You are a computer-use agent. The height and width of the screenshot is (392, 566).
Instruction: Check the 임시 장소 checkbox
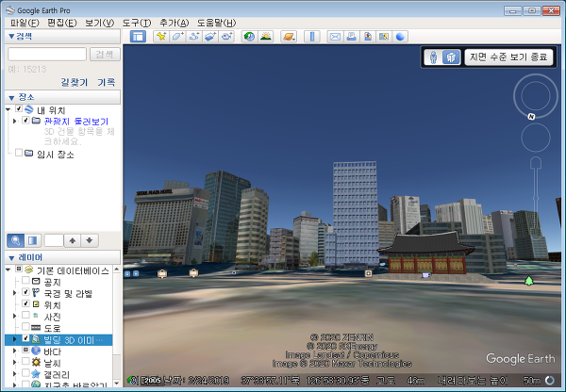click(19, 153)
